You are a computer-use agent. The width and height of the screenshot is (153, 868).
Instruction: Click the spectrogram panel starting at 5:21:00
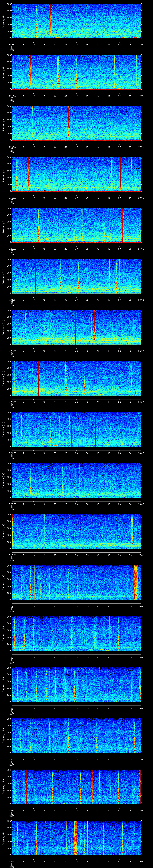[x=77, y=276]
